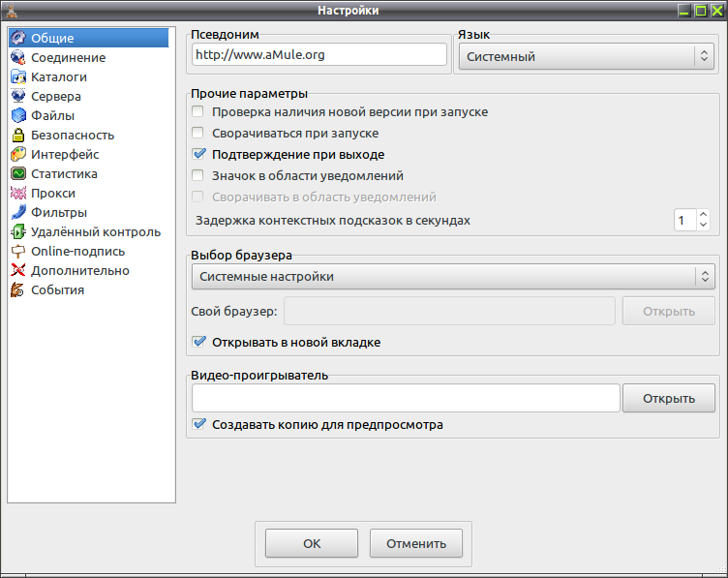
Task: Enable Значок в области уведомлений
Action: pos(197,175)
